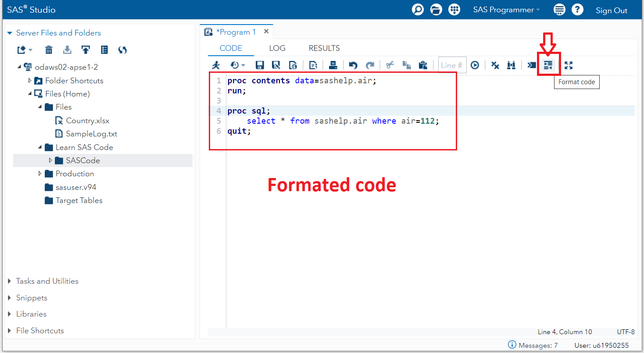Screen dimensions: 644x353
Task: Click the User: u61950255 status text
Action: (x=601, y=345)
